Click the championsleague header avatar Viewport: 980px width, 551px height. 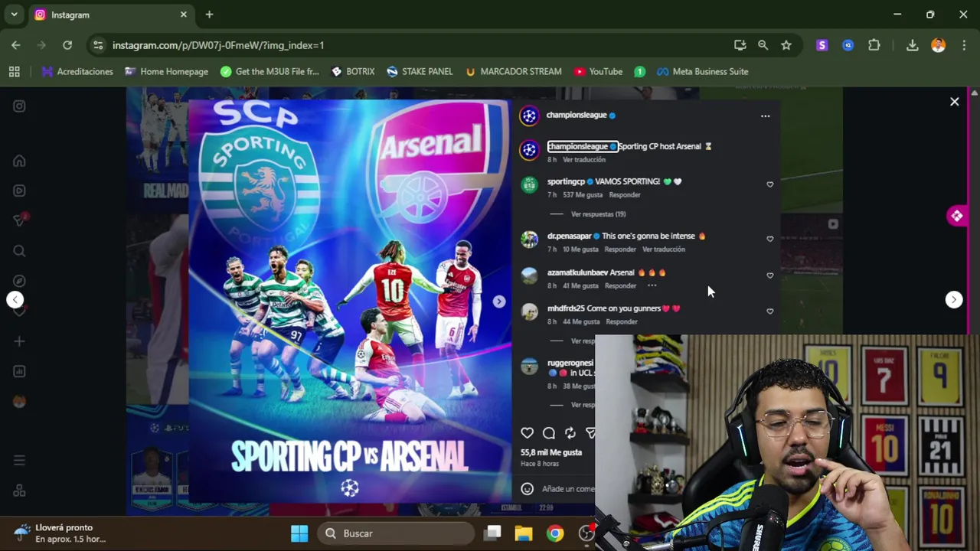click(x=529, y=116)
